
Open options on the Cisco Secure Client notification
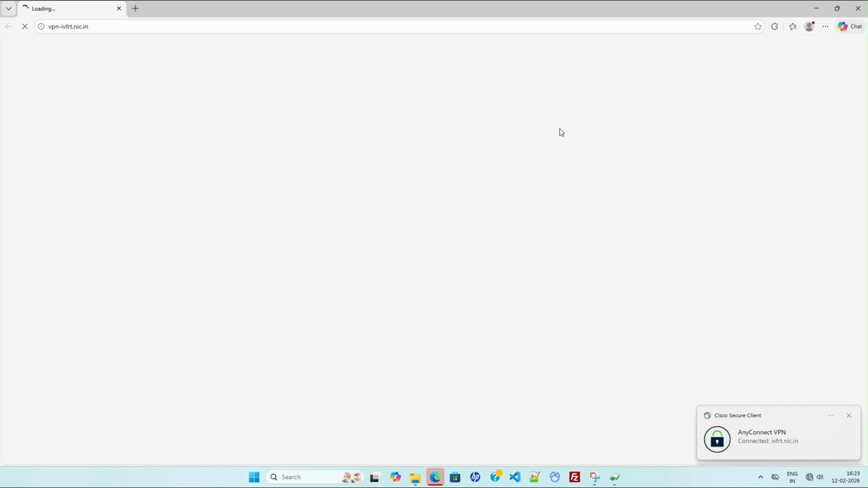[x=831, y=415]
